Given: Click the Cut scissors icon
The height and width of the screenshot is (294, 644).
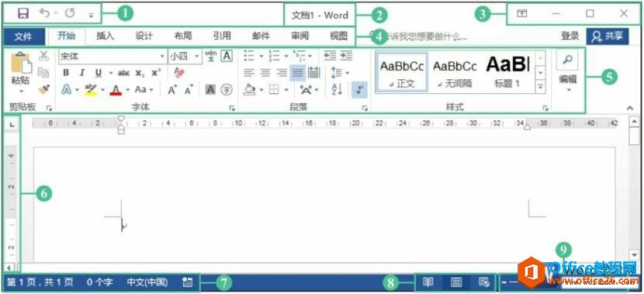Looking at the screenshot, I should tap(43, 56).
